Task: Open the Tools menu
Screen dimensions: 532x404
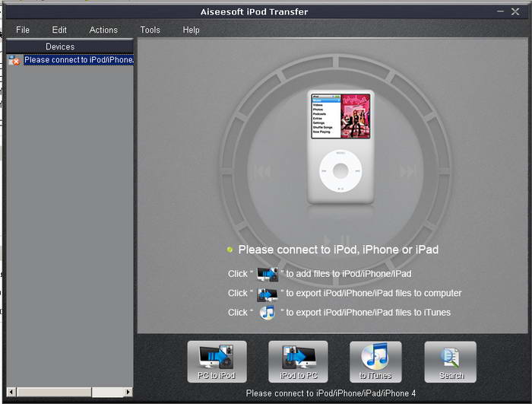Action: point(150,30)
